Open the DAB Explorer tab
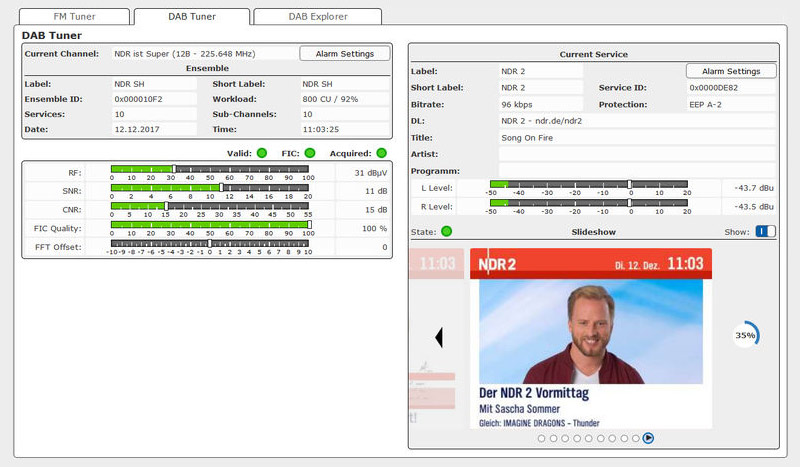The width and height of the screenshot is (800, 467). pyautogui.click(x=318, y=16)
